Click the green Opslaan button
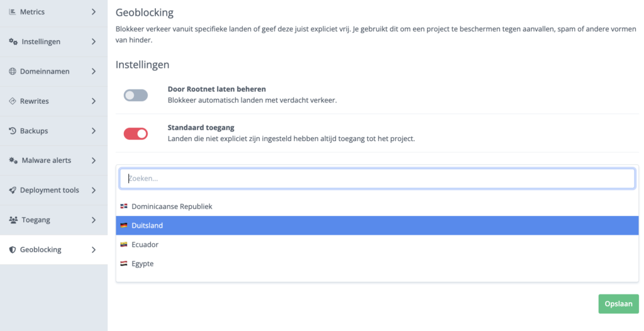 pos(618,304)
